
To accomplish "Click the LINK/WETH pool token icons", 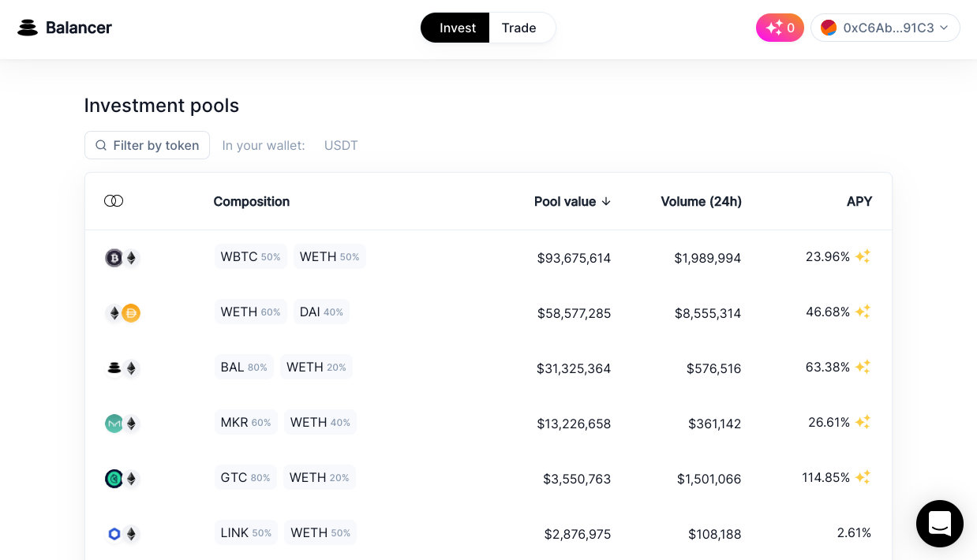I will pyautogui.click(x=122, y=534).
